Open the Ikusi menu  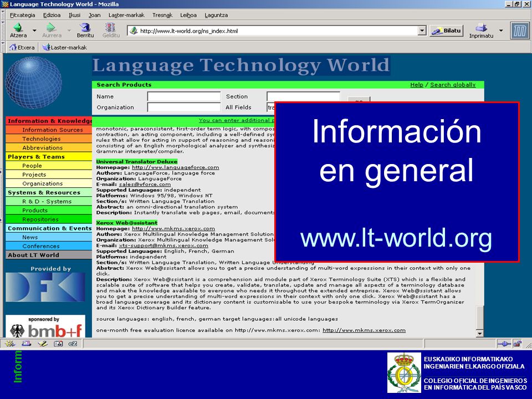75,15
